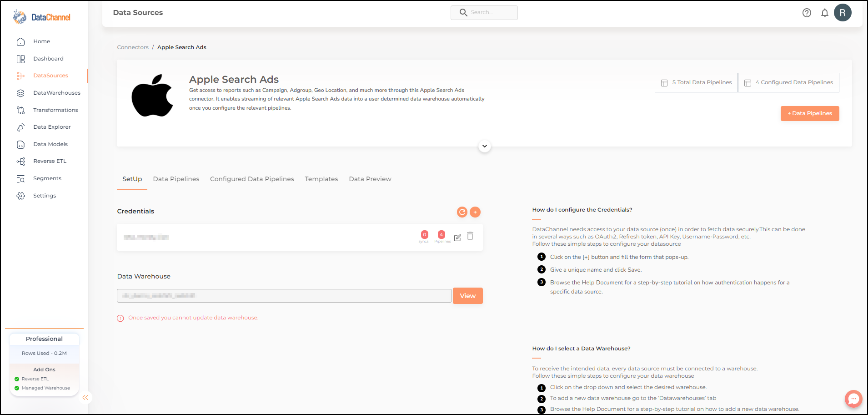
Task: Click the Data Warehouse section heading
Action: coord(144,277)
